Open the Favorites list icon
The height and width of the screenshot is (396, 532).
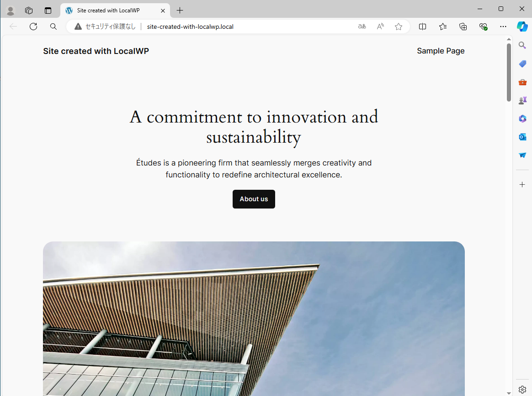tap(443, 27)
